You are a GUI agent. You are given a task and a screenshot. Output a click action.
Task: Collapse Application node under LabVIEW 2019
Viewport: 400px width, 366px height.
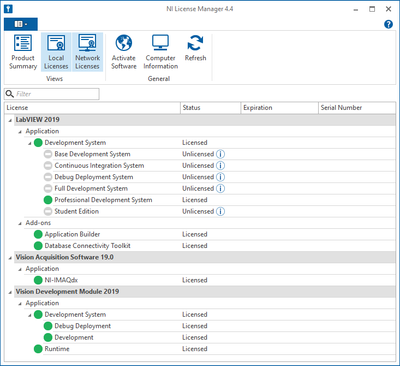pos(20,132)
